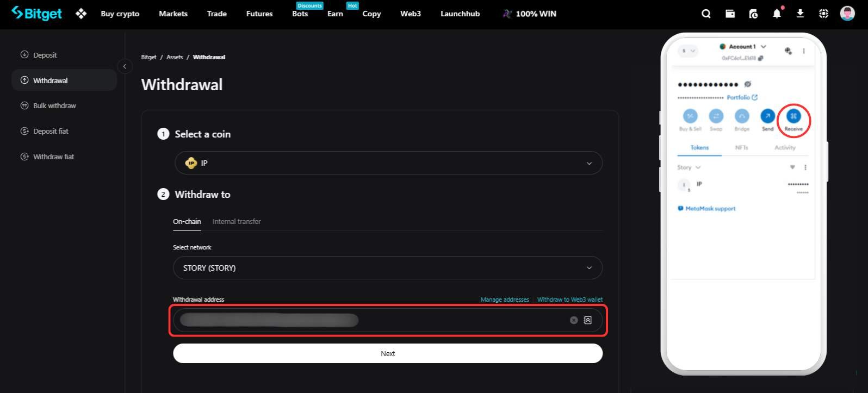Open Web3 menu
Viewport: 868px width, 393px height.
[411, 14]
